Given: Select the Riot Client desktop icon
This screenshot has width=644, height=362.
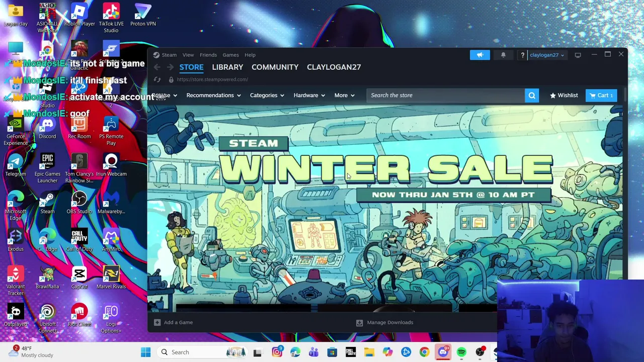Looking at the screenshot, I should click(x=79, y=315).
